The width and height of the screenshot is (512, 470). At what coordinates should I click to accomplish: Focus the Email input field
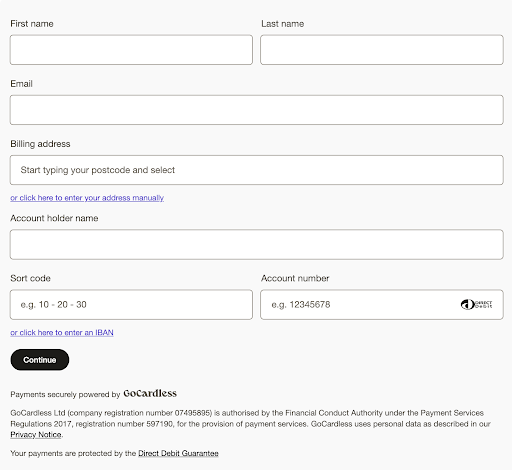(x=257, y=110)
